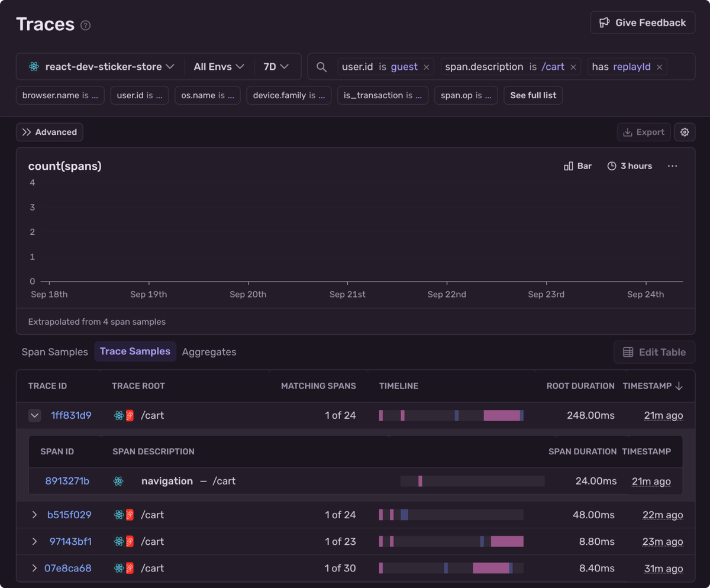Switch to the Span Samples tab

click(x=54, y=351)
